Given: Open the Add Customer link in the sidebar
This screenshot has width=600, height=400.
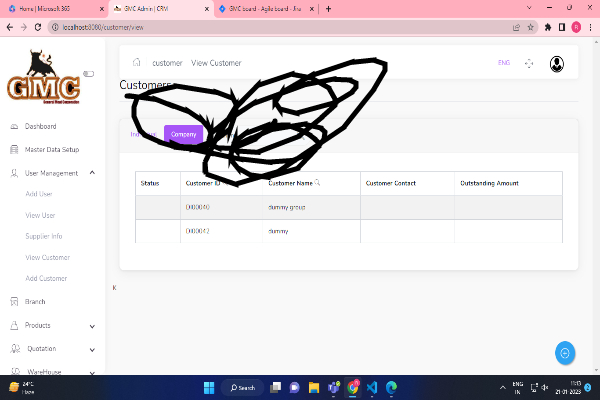Looking at the screenshot, I should [x=46, y=278].
